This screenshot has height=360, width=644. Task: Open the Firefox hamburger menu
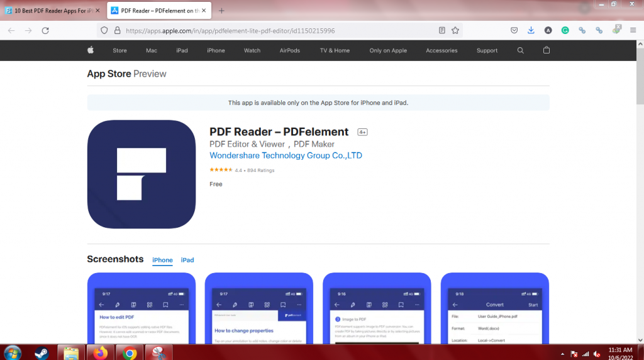click(633, 30)
